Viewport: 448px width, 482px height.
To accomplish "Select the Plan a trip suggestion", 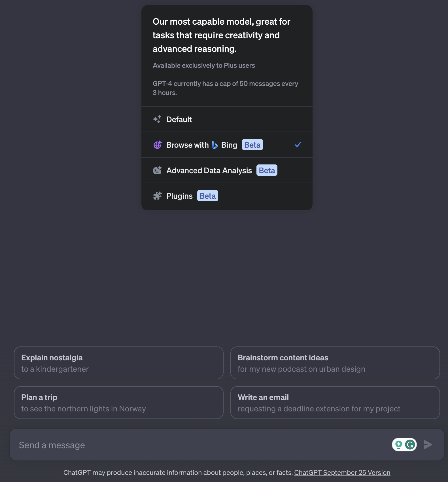I will pyautogui.click(x=118, y=403).
